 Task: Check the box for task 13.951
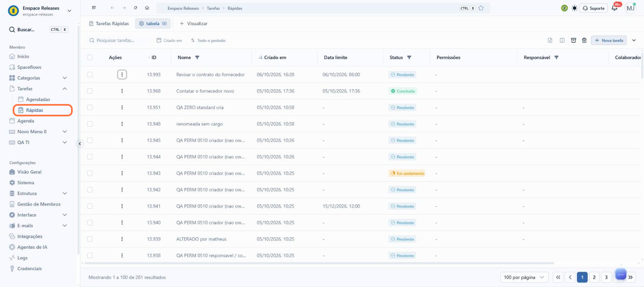pos(90,107)
